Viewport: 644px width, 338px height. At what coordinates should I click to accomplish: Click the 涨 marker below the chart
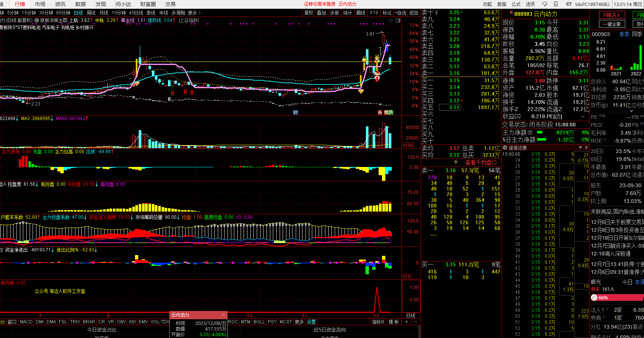(380, 113)
